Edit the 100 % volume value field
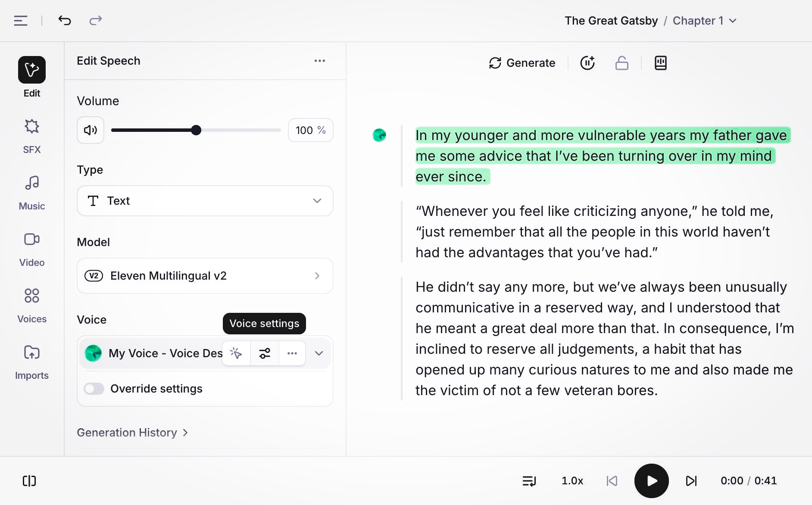 [x=310, y=130]
